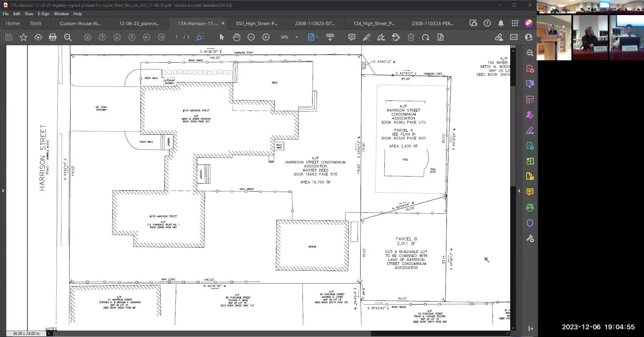The height and width of the screenshot is (337, 644).
Task: Open the View menu
Action: point(29,14)
